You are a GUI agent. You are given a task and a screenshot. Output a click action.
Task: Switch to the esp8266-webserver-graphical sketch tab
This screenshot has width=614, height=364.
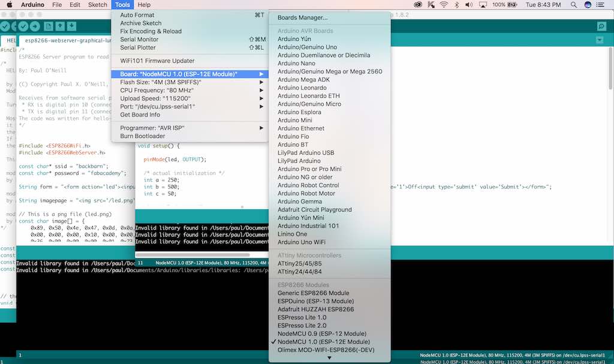[x=67, y=40]
